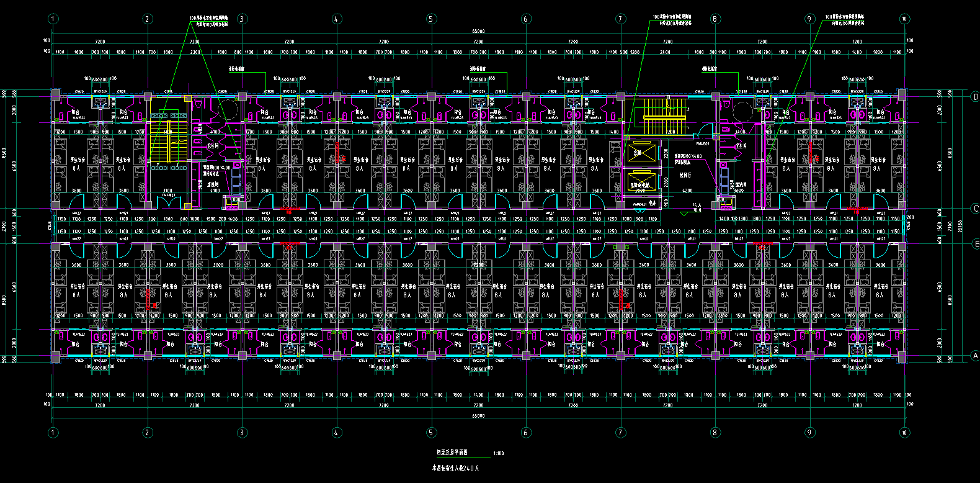This screenshot has width=980, height=483.
Task: Select axis bubble 5 at bottom edge
Action: click(x=431, y=433)
